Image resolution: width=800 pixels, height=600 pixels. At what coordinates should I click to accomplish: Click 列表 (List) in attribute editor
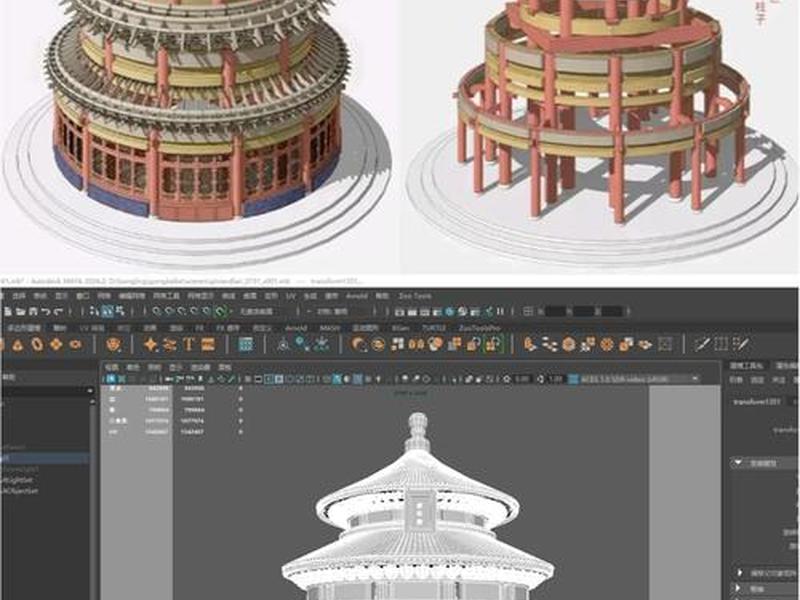click(736, 380)
